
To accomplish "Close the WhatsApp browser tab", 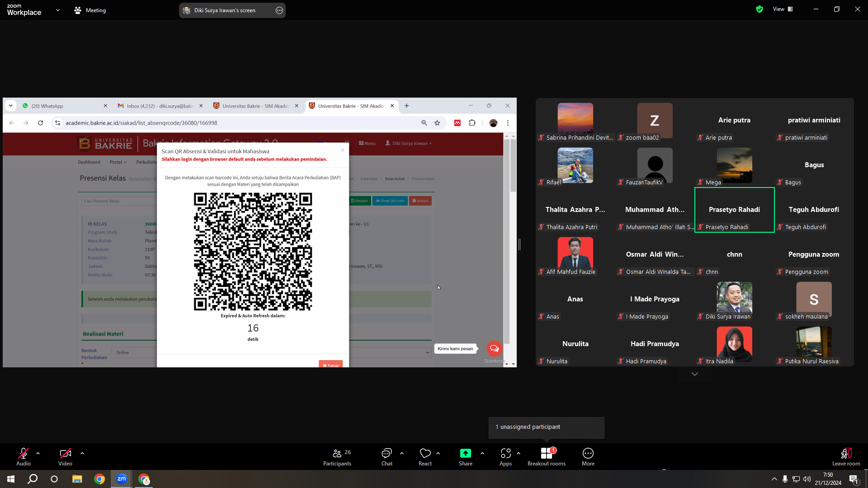I will click(105, 106).
